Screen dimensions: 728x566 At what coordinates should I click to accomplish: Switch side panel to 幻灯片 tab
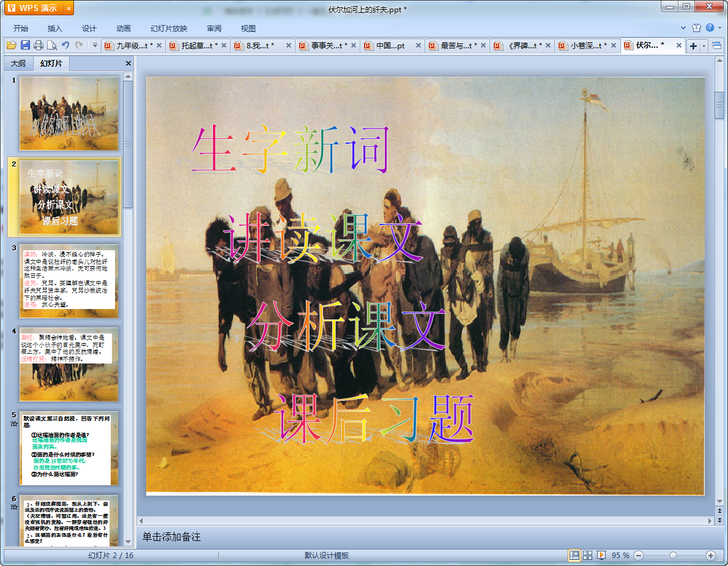click(51, 63)
